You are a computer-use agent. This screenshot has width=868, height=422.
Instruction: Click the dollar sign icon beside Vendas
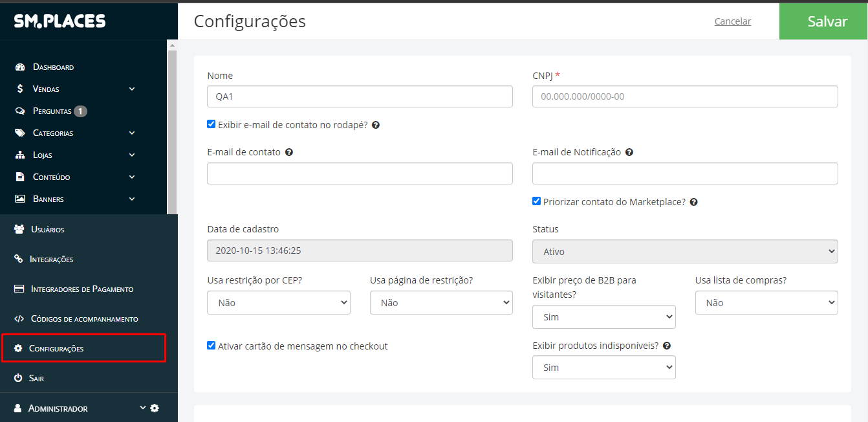point(20,89)
